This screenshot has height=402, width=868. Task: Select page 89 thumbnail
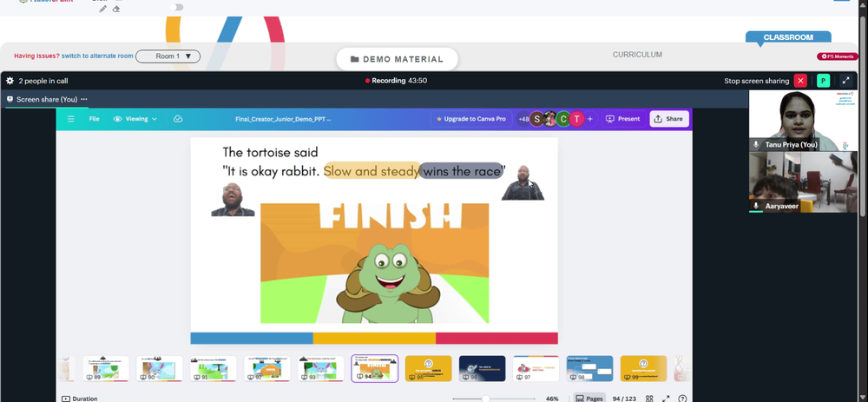[x=106, y=369]
